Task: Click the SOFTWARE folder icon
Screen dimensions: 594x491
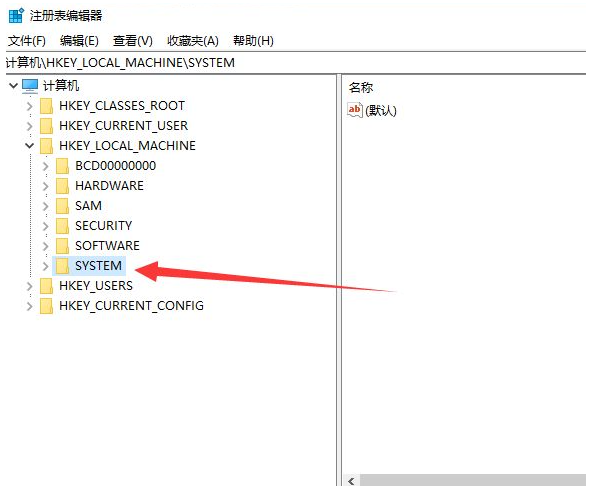Action: coord(62,246)
